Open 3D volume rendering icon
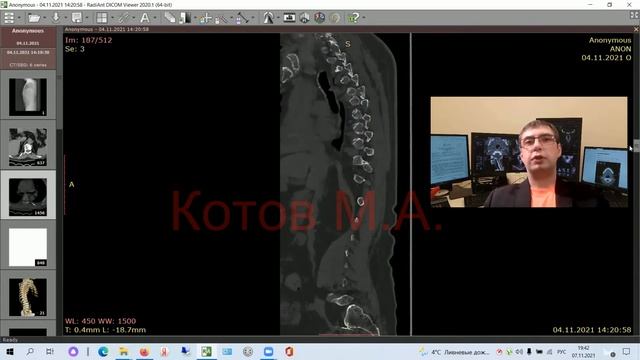Image resolution: width=640 pixels, height=360 pixels. 320,18
